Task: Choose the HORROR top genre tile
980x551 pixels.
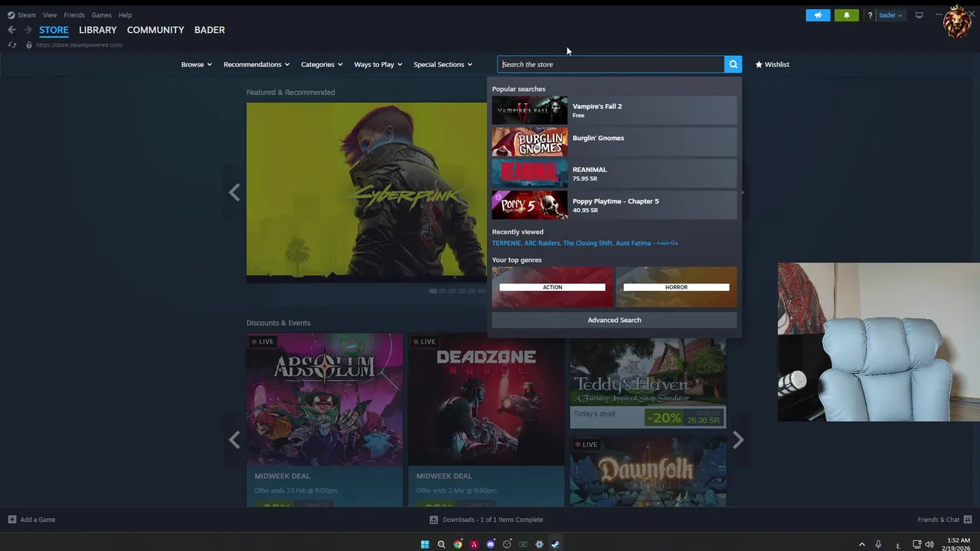Action: point(677,287)
